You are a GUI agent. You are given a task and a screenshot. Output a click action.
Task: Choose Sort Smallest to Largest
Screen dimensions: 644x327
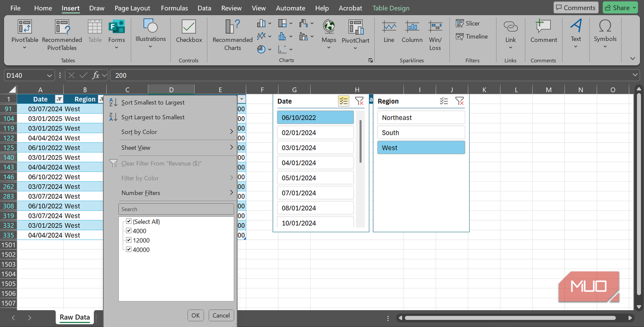click(x=153, y=103)
